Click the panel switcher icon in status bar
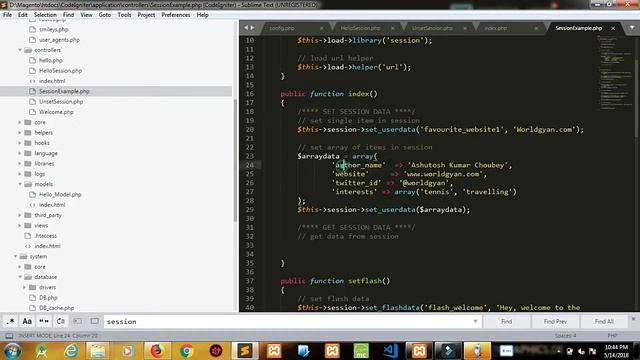The height and width of the screenshot is (360, 640). coord(9,336)
